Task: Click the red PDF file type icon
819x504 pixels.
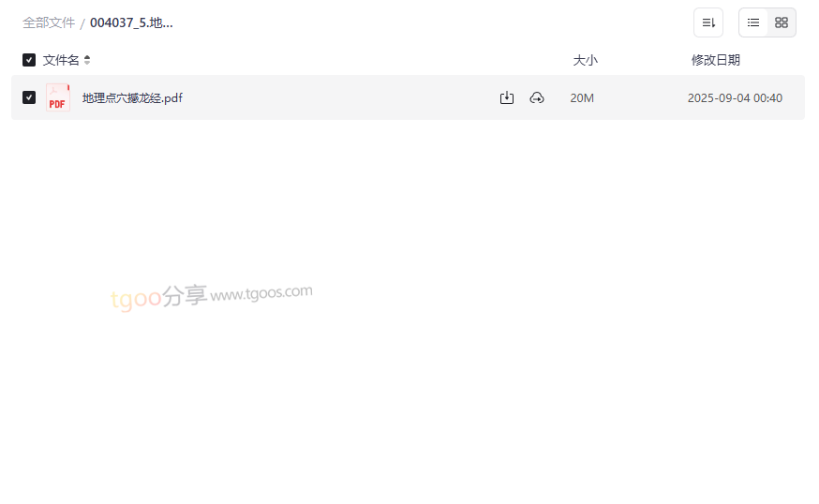Action: tap(58, 97)
